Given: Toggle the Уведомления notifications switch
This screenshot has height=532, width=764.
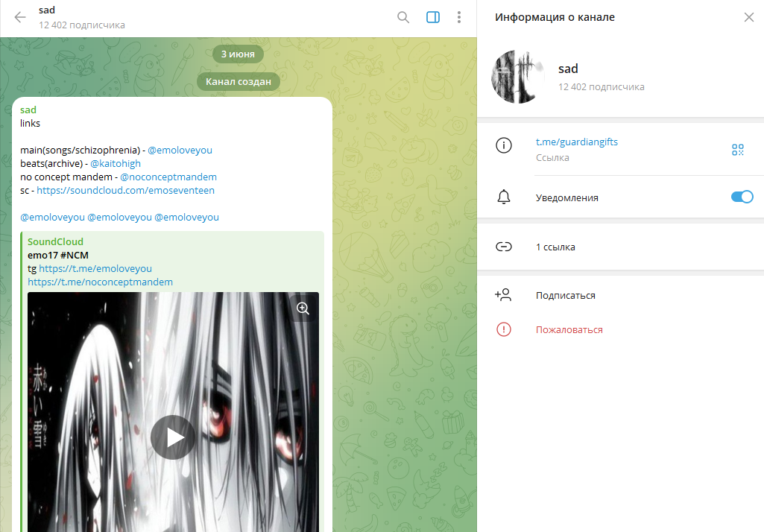Looking at the screenshot, I should pos(742,197).
